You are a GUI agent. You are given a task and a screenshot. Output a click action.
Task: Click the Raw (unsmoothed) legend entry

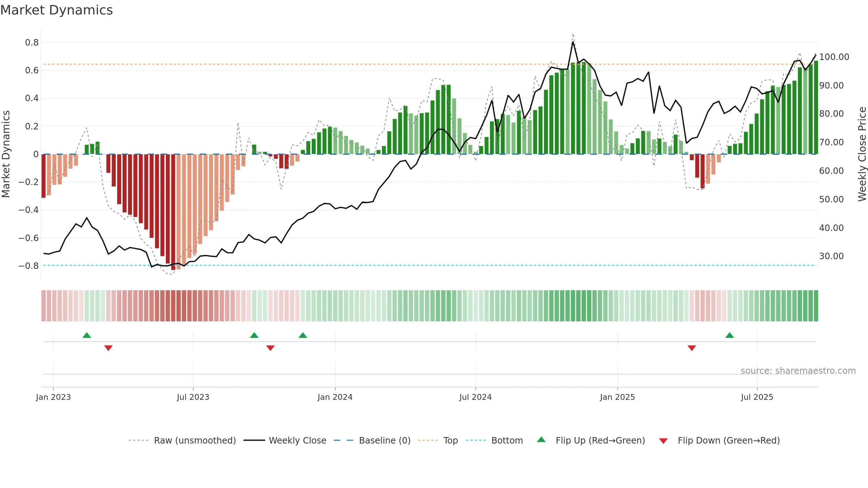pos(182,440)
